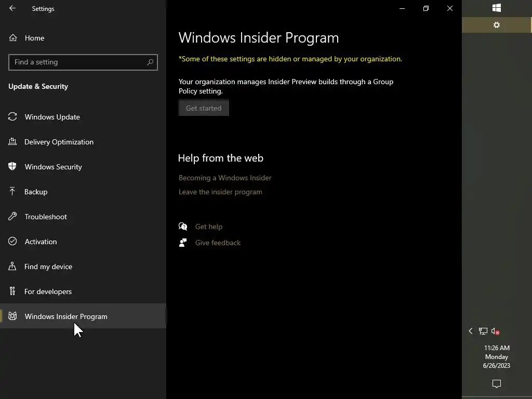Open Start via Windows logo

(x=497, y=8)
